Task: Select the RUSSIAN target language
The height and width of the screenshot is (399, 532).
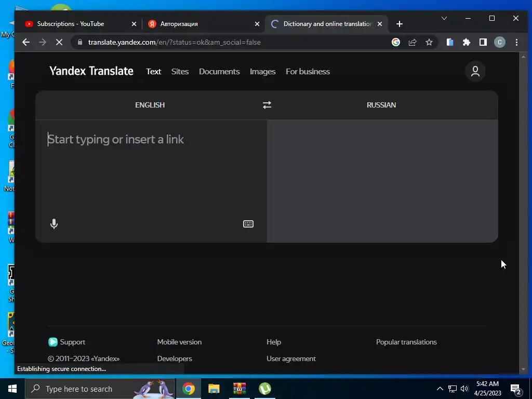Action: click(x=381, y=105)
